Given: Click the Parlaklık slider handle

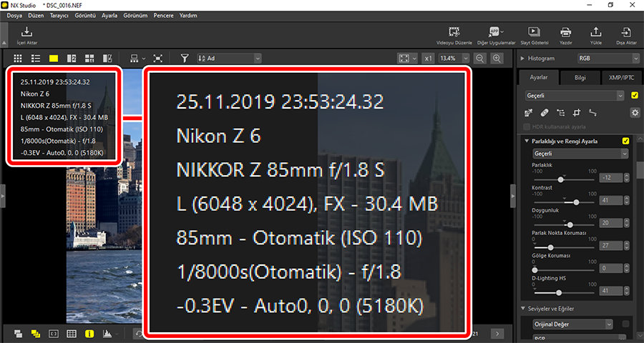Looking at the screenshot, I should tap(560, 179).
